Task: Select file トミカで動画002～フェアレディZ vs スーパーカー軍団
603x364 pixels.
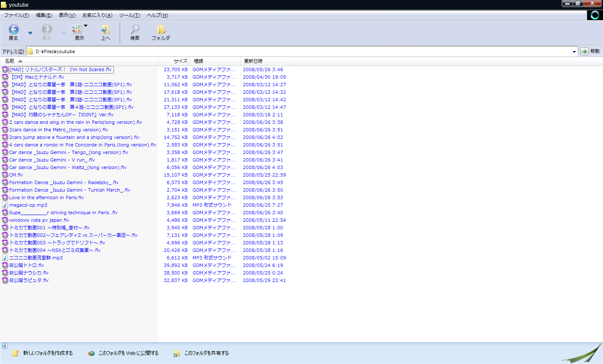Action: pyautogui.click(x=73, y=235)
